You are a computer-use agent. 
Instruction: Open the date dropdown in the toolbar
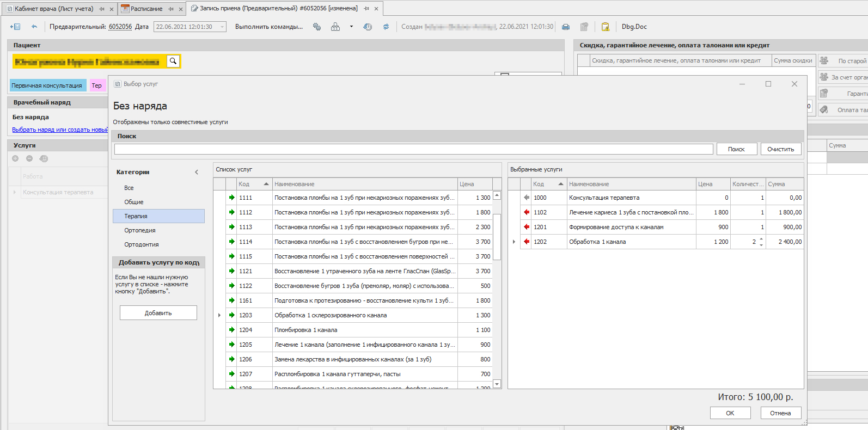pos(222,27)
